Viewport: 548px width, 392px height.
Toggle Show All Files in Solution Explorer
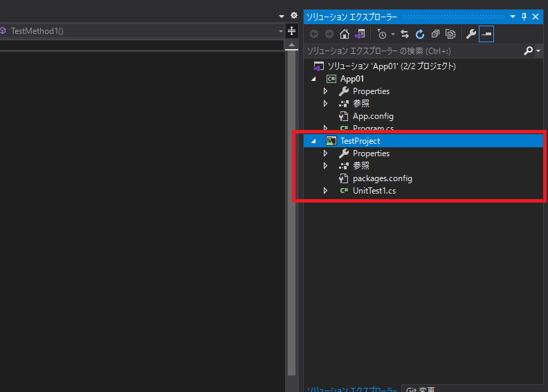450,34
